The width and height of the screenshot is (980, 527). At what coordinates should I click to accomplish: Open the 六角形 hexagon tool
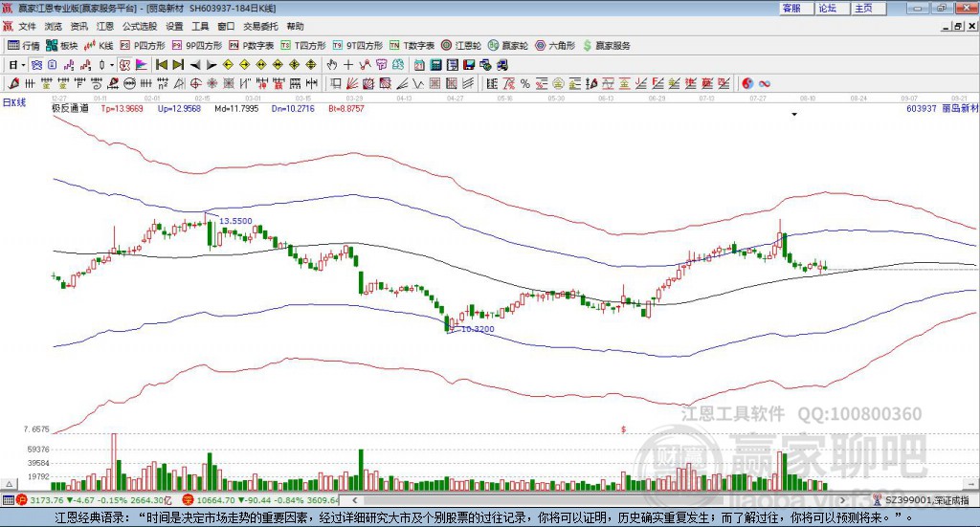tap(555, 46)
